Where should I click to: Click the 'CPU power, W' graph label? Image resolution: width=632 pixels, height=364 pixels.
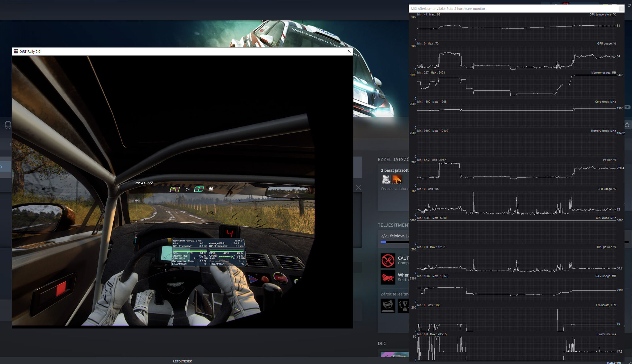coord(606,247)
